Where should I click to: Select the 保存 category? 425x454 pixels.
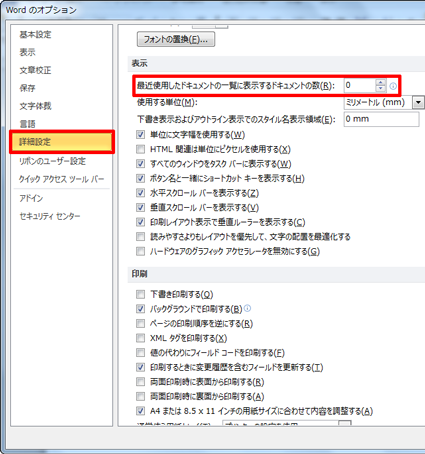[x=27, y=88]
